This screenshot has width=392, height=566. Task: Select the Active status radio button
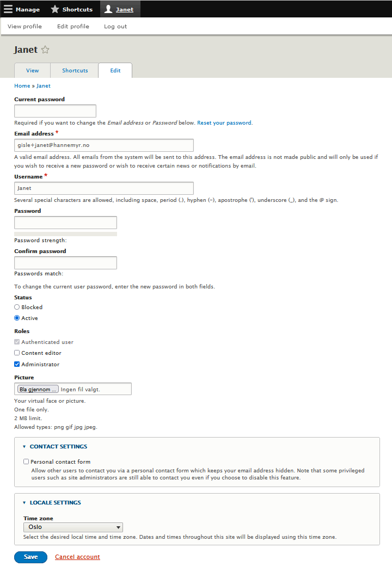[17, 318]
